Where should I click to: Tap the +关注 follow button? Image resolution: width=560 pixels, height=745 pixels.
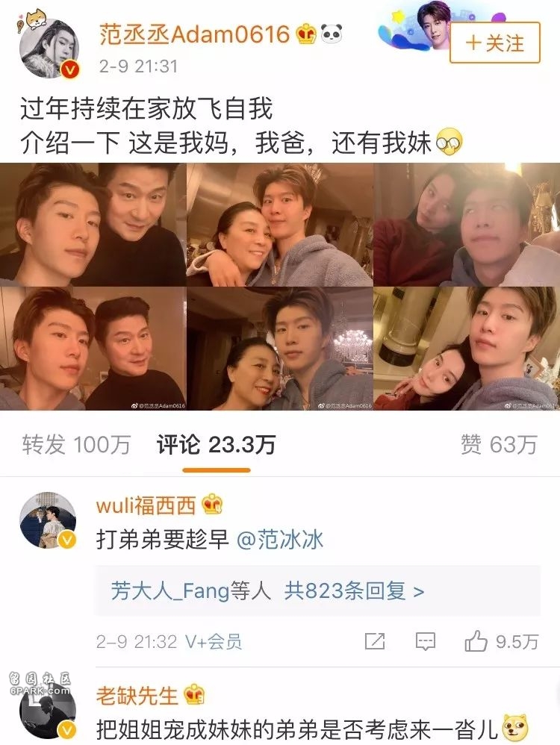coord(494,43)
